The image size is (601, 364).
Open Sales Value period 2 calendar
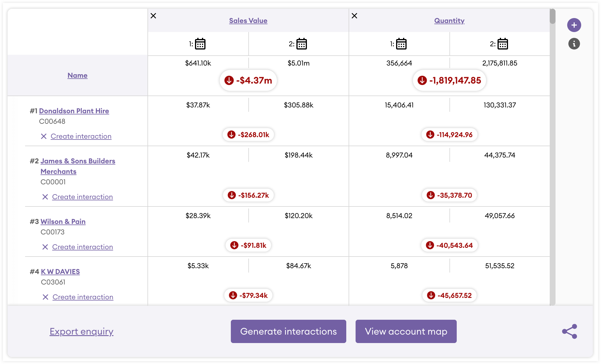pos(302,44)
